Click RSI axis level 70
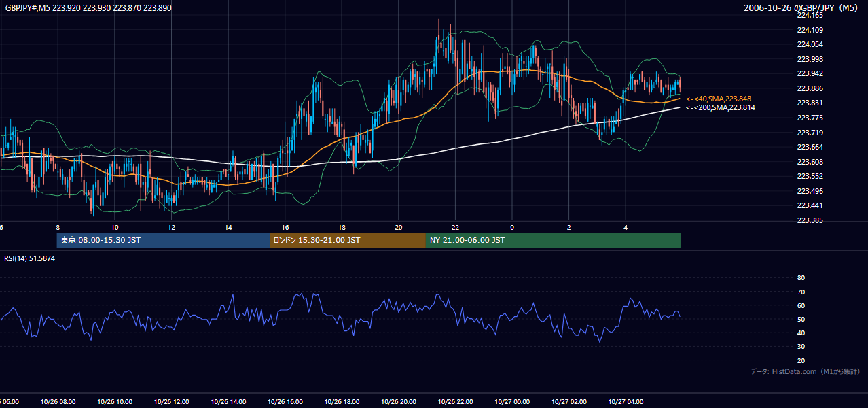Screen dimensions: 868x408 [x=801, y=292]
